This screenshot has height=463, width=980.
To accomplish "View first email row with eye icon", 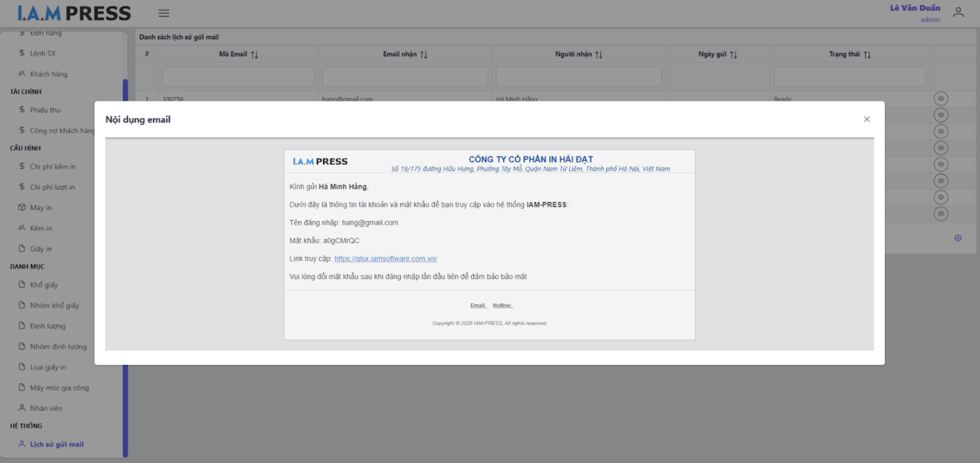I will click(x=942, y=98).
